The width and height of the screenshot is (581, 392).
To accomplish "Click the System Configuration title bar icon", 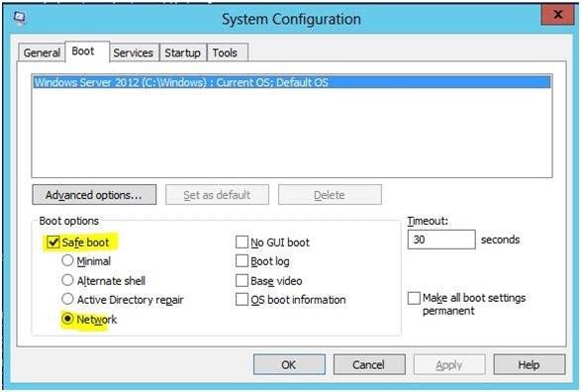I will tap(20, 17).
